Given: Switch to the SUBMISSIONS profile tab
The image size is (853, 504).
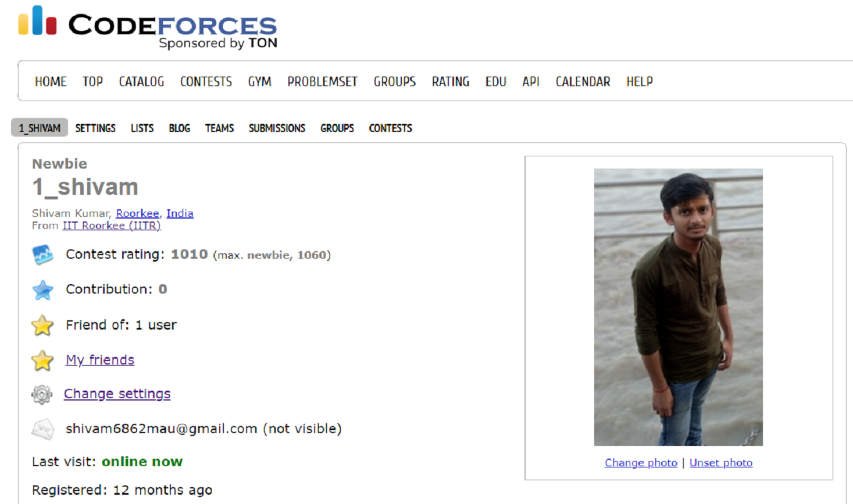Looking at the screenshot, I should (x=277, y=128).
